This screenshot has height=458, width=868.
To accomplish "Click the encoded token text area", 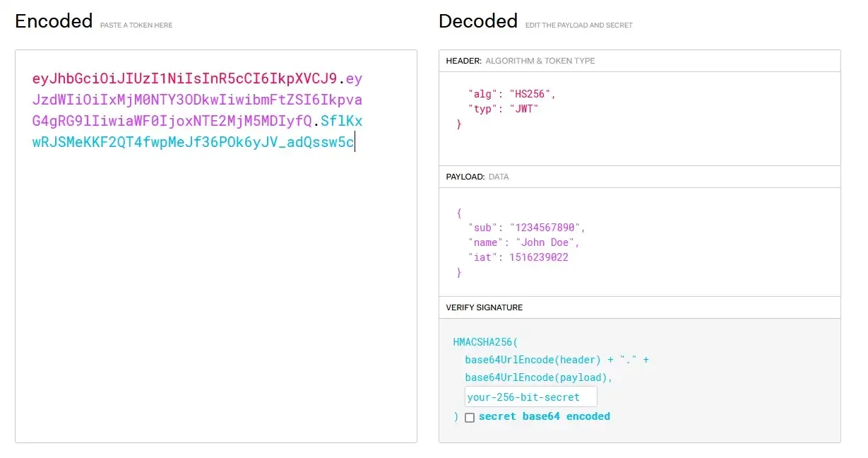I will click(x=216, y=247).
